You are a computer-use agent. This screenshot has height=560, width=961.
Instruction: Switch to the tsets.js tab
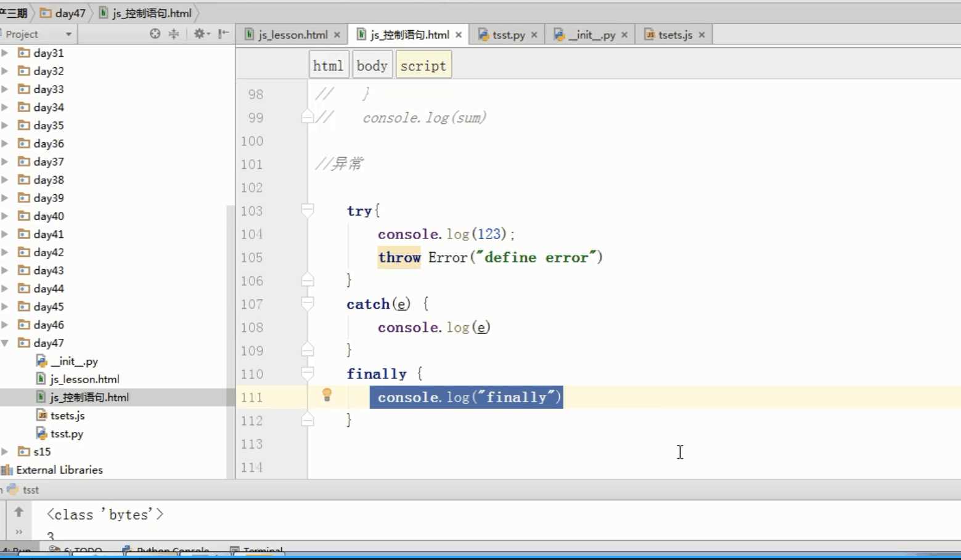click(675, 35)
